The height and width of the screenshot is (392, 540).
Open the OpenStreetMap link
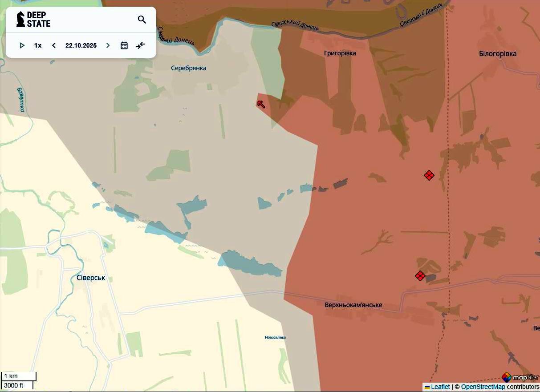(483, 387)
